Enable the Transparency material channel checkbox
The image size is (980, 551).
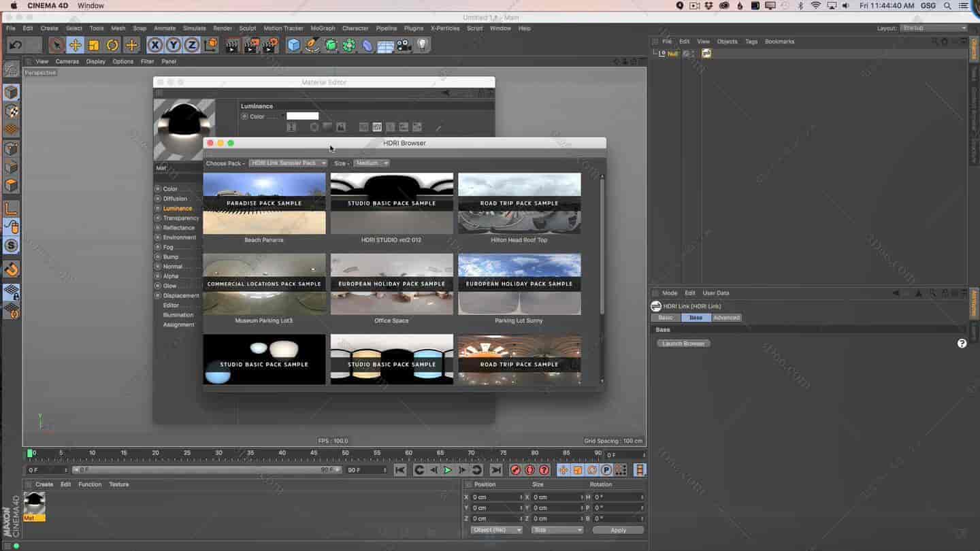tap(158, 218)
